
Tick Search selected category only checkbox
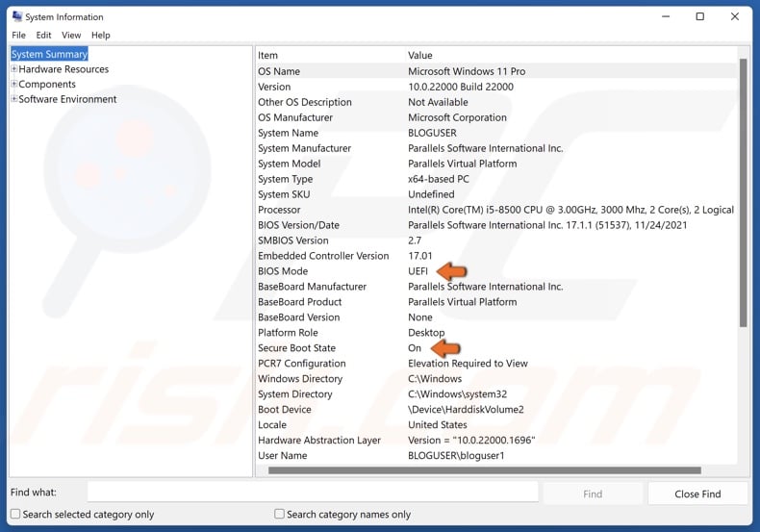point(15,514)
